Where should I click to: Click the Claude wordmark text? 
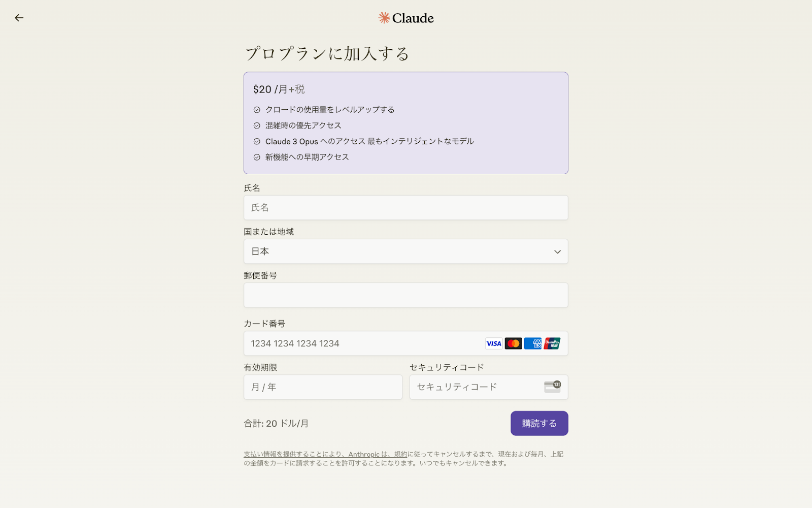[x=413, y=18]
